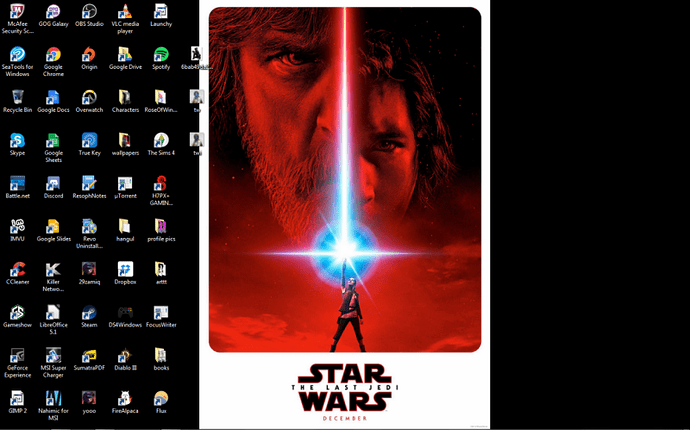The width and height of the screenshot is (690, 430).
Task: Select the Google Chrome shortcut
Action: point(53,55)
